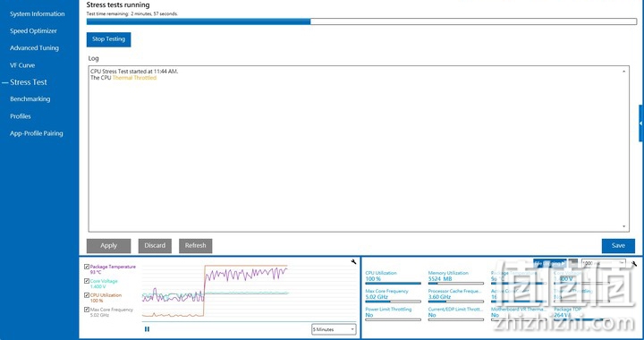
Task: Click the Current/EDP Limit Throttling monitor
Action: coord(455,314)
